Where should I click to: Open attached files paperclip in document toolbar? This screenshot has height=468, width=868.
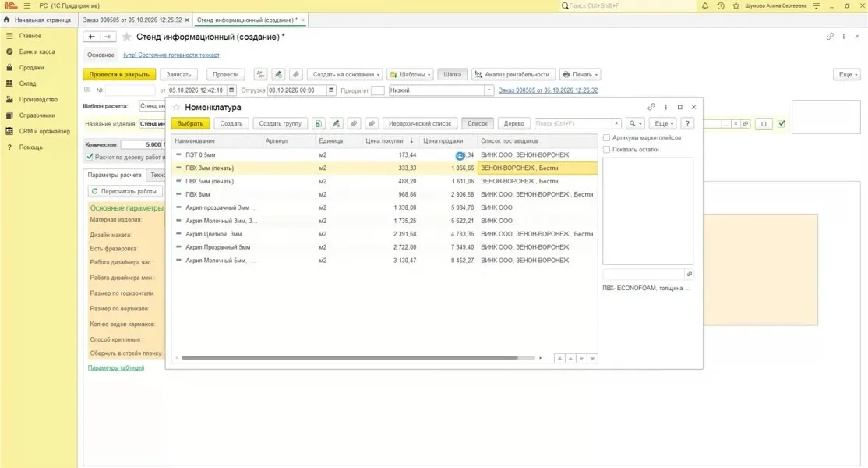click(x=296, y=74)
